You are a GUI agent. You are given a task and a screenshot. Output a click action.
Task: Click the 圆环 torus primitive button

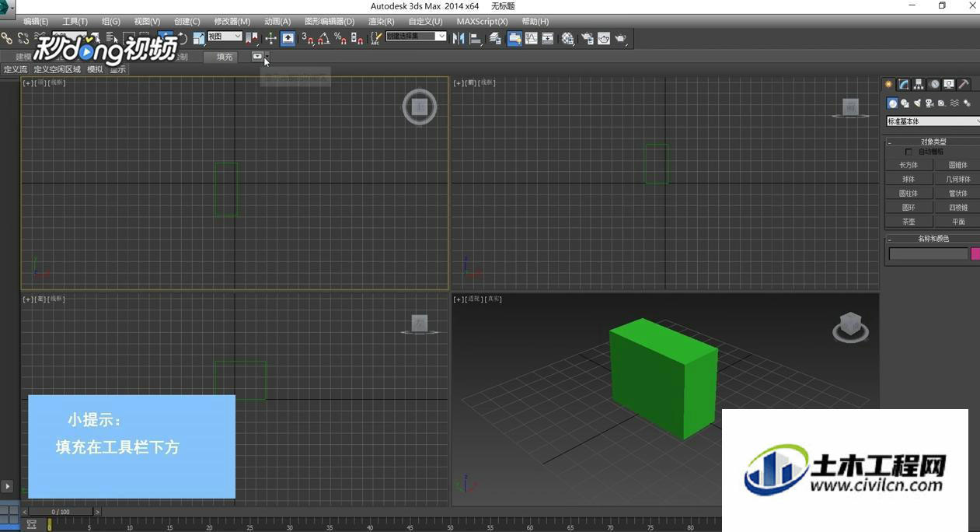click(909, 208)
